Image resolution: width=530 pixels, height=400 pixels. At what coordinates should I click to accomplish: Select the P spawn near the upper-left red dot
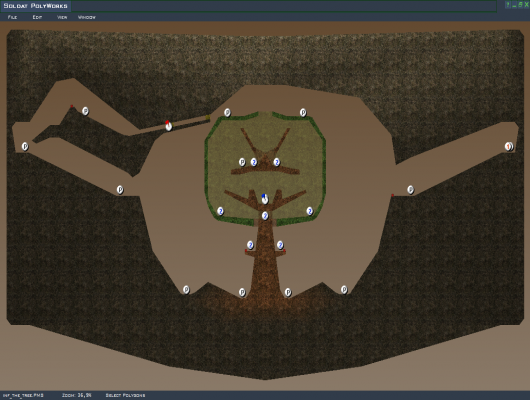[x=85, y=111]
